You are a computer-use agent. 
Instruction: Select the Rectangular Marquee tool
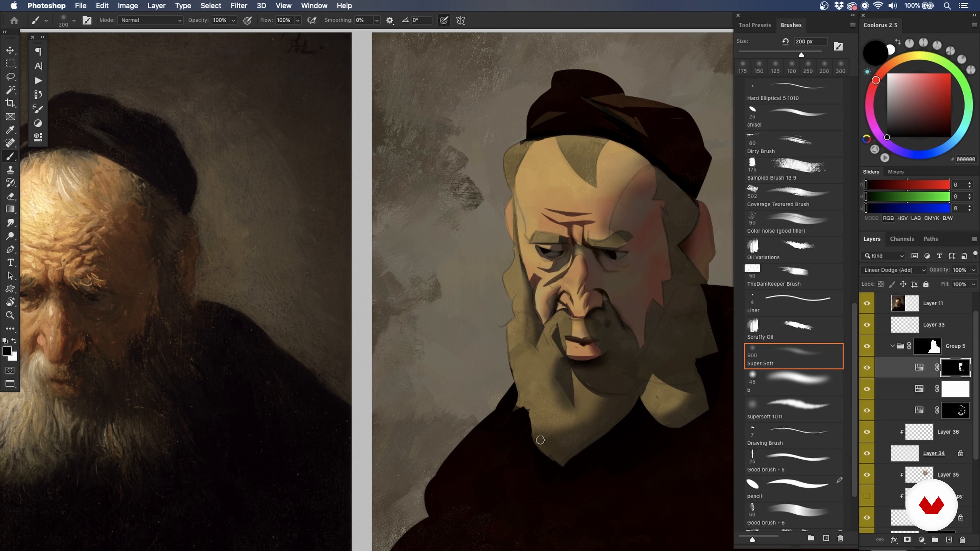pos(10,64)
